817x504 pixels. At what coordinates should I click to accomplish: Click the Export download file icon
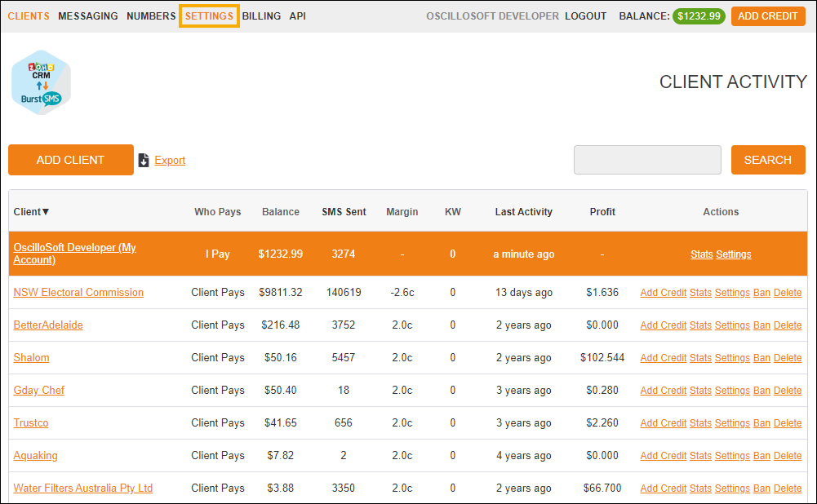click(x=144, y=161)
